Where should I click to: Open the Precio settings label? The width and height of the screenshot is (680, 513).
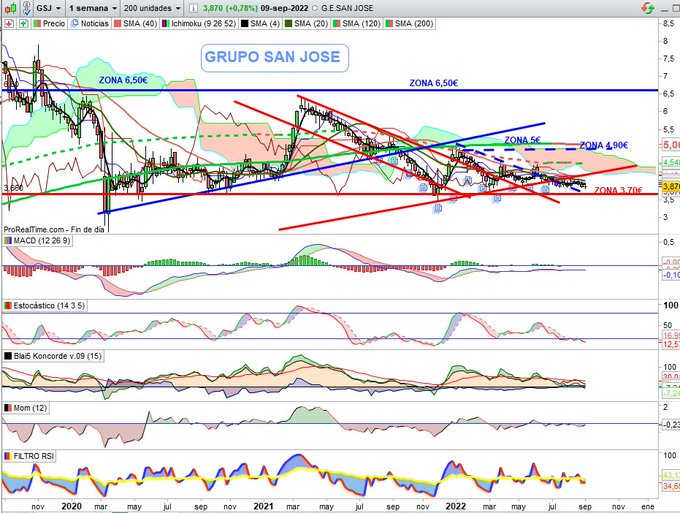point(49,24)
